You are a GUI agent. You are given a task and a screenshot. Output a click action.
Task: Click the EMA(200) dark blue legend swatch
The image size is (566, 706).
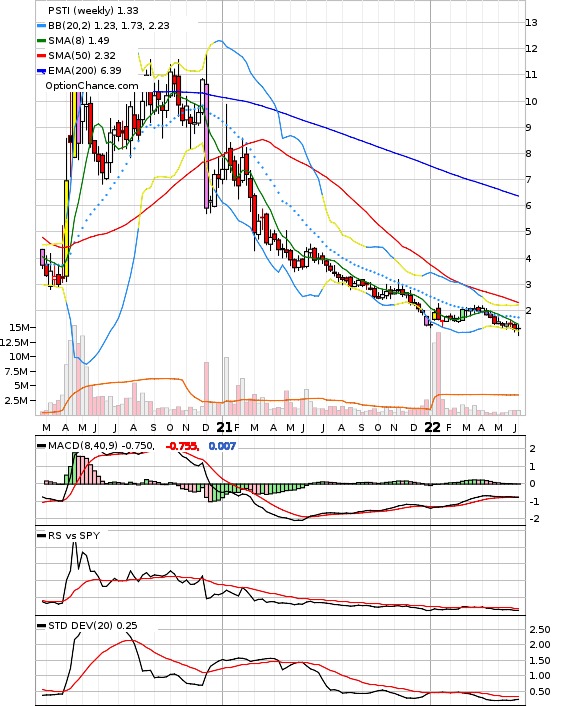coord(41,71)
